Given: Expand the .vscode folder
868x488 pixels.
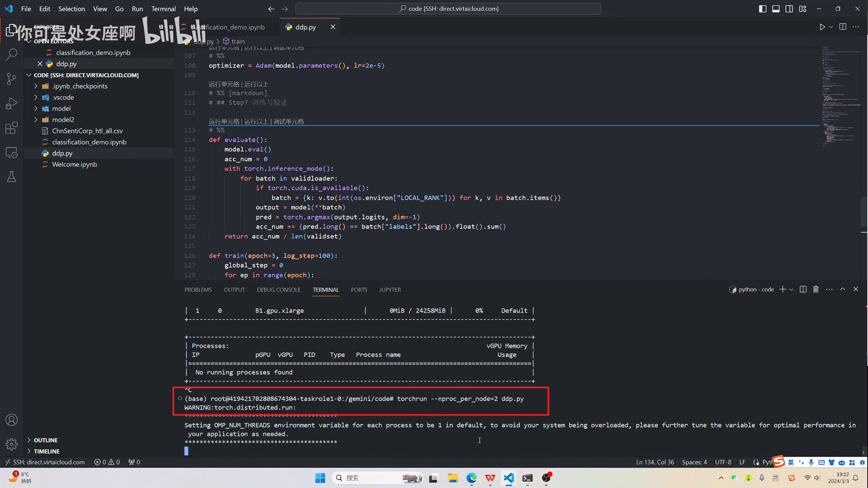Looking at the screenshot, I should click(x=36, y=97).
